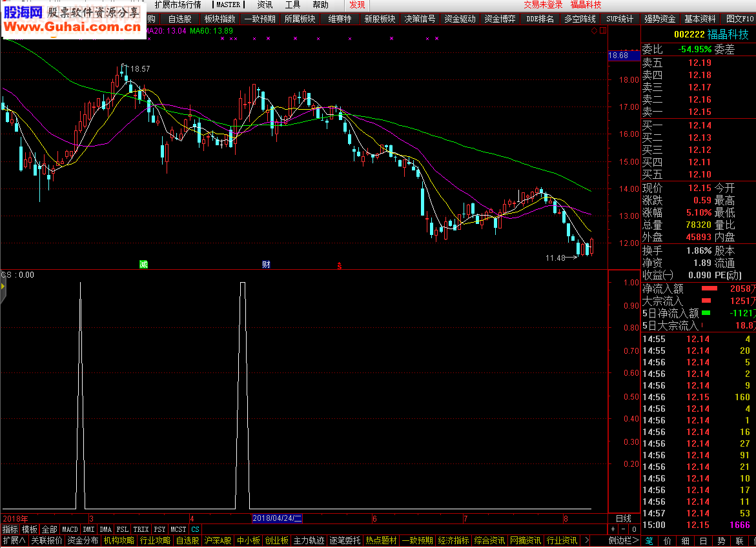Switch to the TRIX indicator tab

141,529
